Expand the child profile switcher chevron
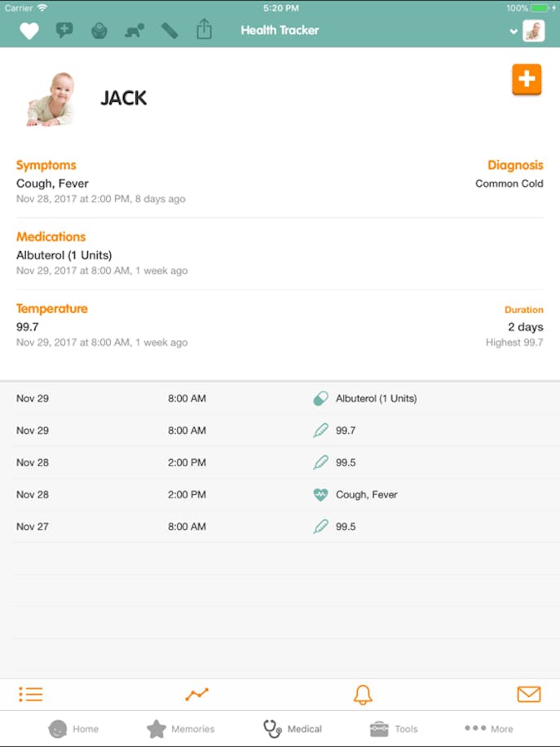Image resolution: width=560 pixels, height=747 pixels. pyautogui.click(x=514, y=31)
